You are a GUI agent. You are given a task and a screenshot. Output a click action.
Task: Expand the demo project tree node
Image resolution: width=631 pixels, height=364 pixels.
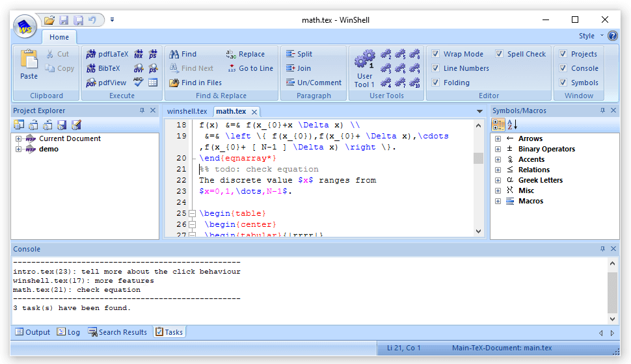pos(19,149)
